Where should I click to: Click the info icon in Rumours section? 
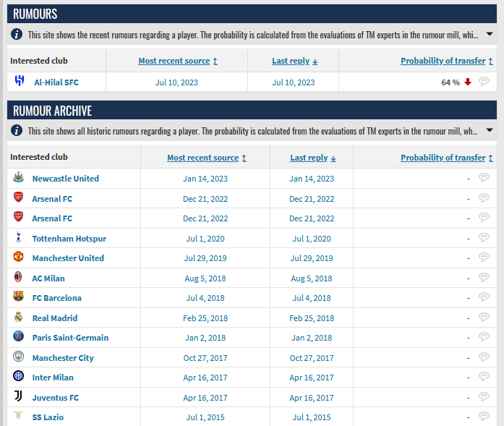(17, 34)
